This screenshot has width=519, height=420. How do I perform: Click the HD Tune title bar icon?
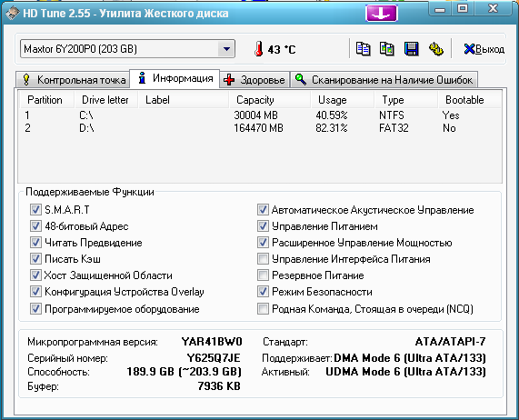[x=12, y=14]
